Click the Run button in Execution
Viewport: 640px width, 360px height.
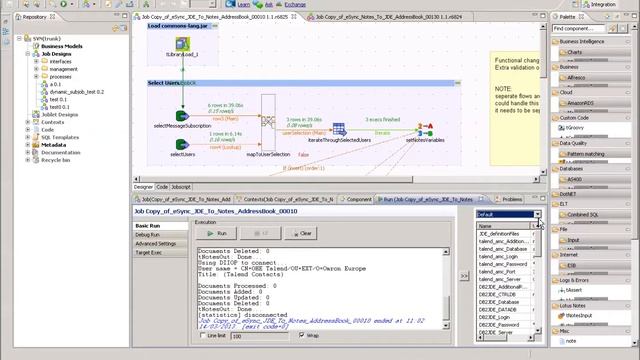(x=216, y=233)
